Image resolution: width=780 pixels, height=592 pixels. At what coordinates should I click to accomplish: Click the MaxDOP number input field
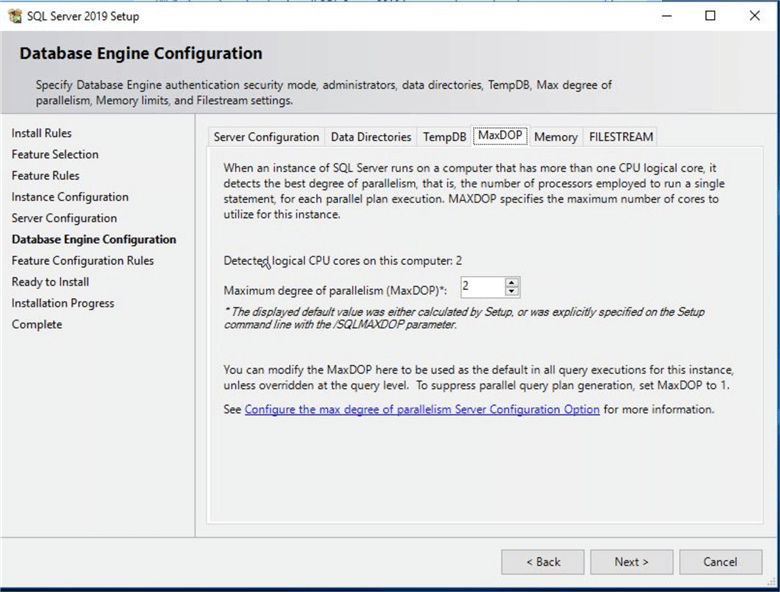tap(481, 288)
